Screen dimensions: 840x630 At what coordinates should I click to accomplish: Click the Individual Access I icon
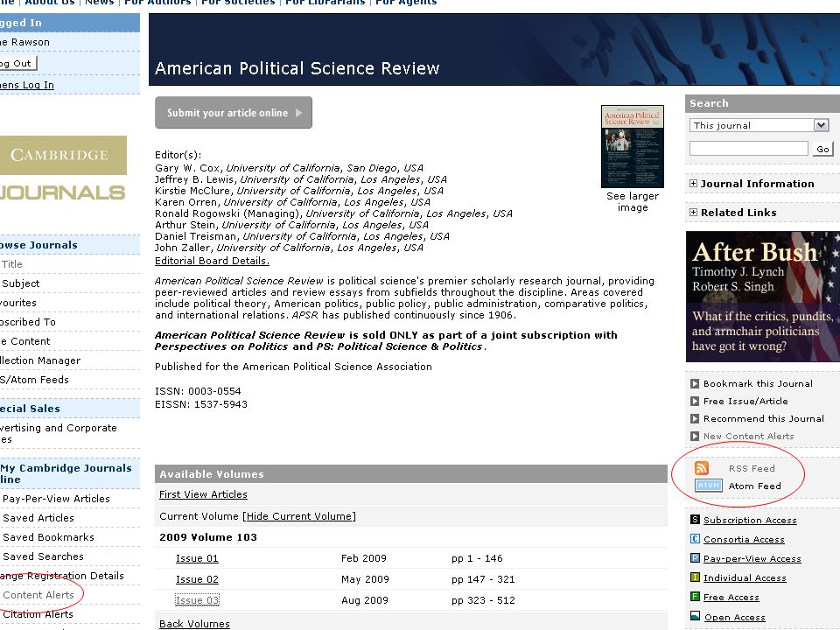click(695, 577)
